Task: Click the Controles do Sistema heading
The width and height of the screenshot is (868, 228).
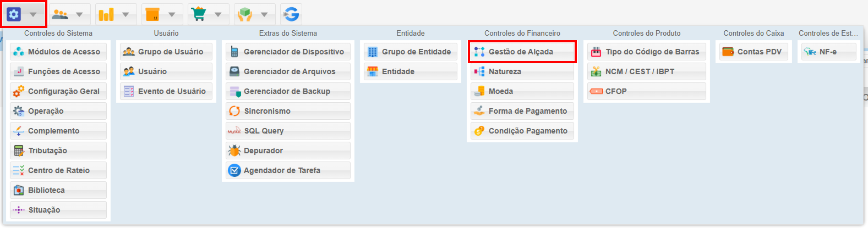Action: [58, 34]
